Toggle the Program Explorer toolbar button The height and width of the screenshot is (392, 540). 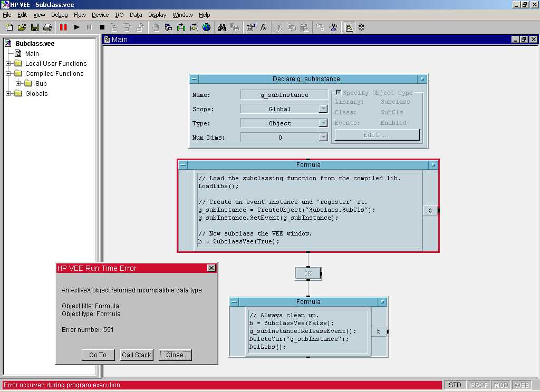[x=350, y=27]
